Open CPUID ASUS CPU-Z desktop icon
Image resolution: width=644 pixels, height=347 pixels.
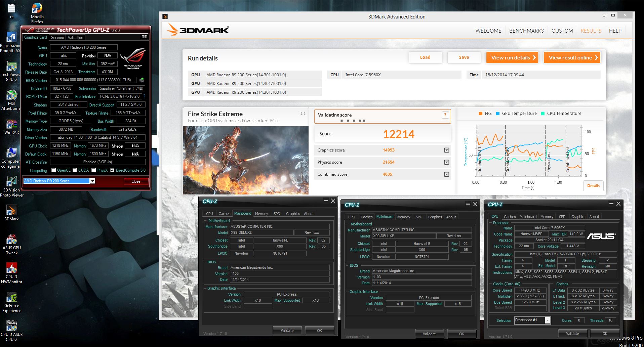pos(11,331)
